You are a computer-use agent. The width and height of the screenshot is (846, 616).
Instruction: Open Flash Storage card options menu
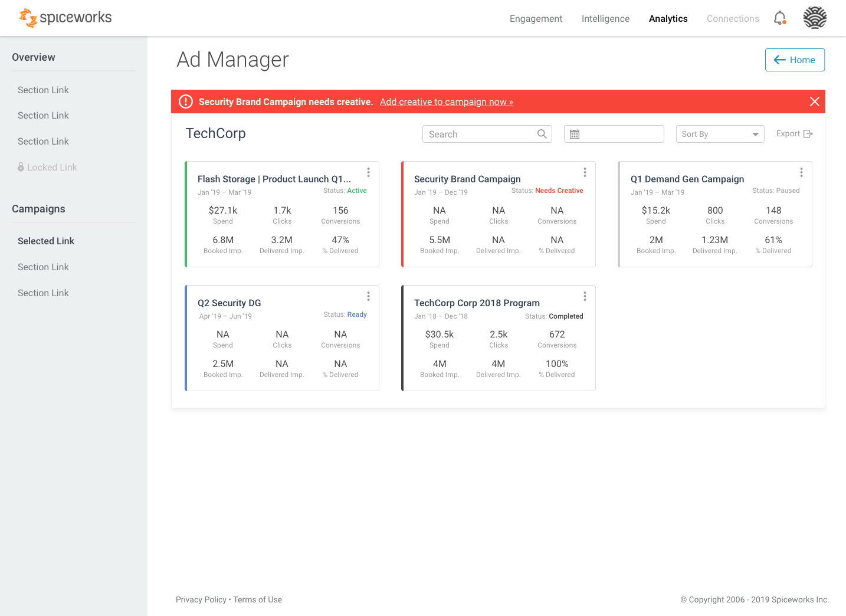368,172
